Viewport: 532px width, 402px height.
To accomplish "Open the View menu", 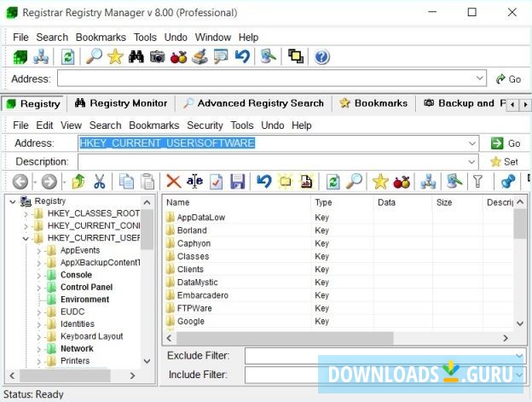I will (72, 125).
